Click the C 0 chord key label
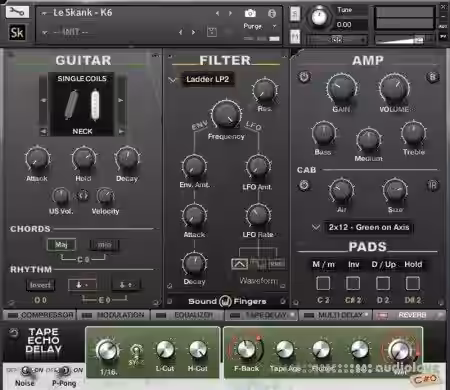The image size is (450, 390). (83, 259)
